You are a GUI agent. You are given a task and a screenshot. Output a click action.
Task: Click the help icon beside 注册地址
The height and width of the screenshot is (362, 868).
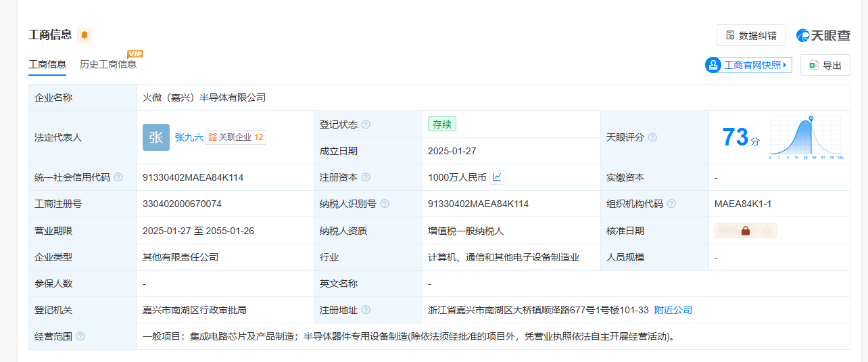coord(366,310)
